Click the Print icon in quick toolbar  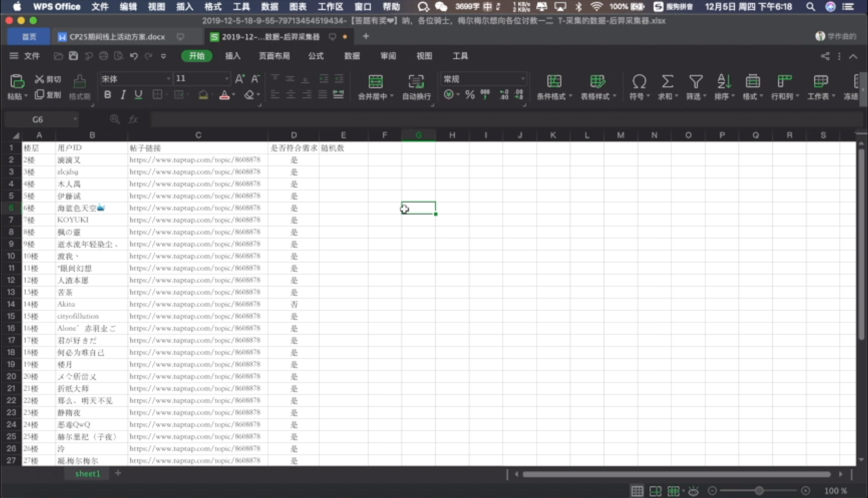(x=103, y=56)
